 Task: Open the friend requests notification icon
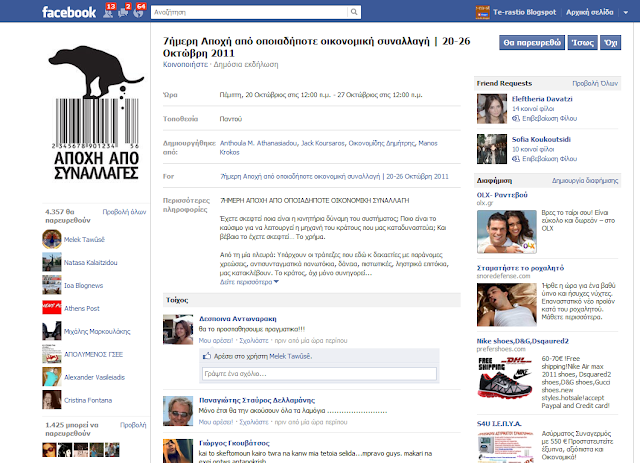point(108,13)
